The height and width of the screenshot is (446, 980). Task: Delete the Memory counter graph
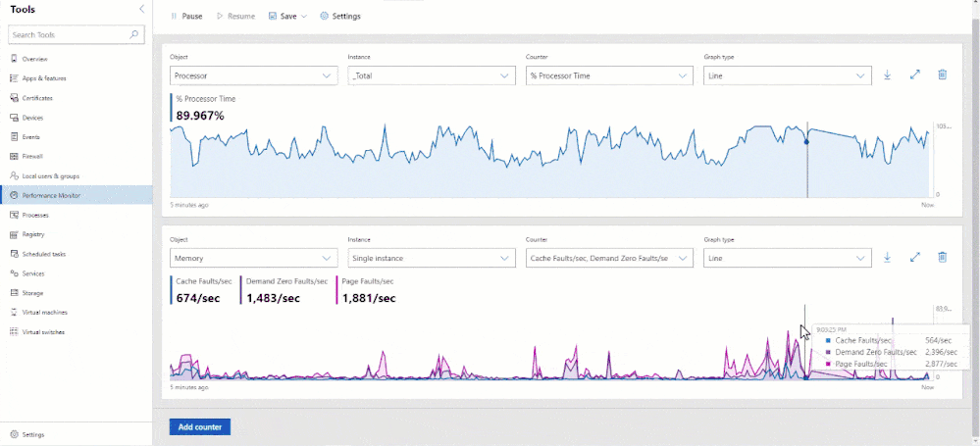pos(942,258)
